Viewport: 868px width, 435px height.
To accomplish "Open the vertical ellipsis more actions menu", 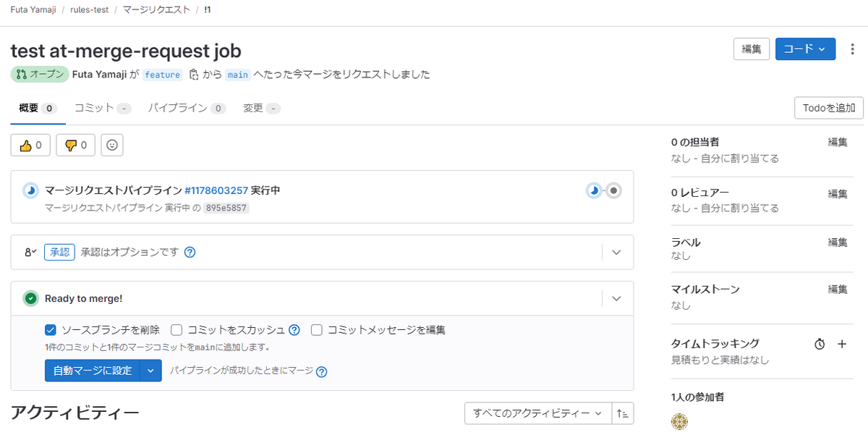I will click(852, 49).
